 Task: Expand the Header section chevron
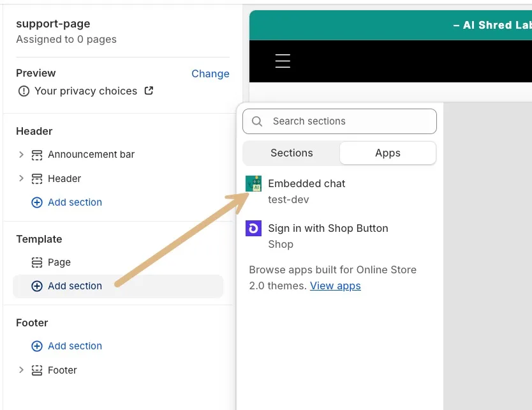tap(22, 178)
